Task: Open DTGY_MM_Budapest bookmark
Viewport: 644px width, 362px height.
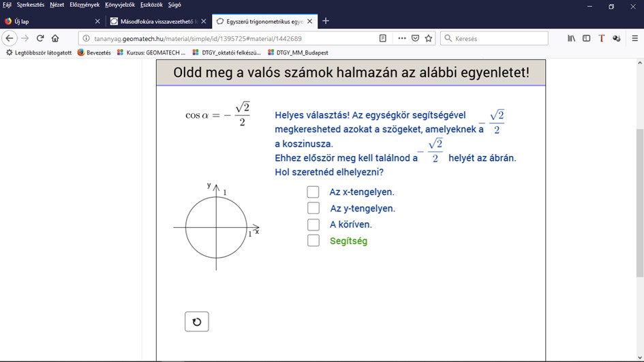Action: (298, 52)
